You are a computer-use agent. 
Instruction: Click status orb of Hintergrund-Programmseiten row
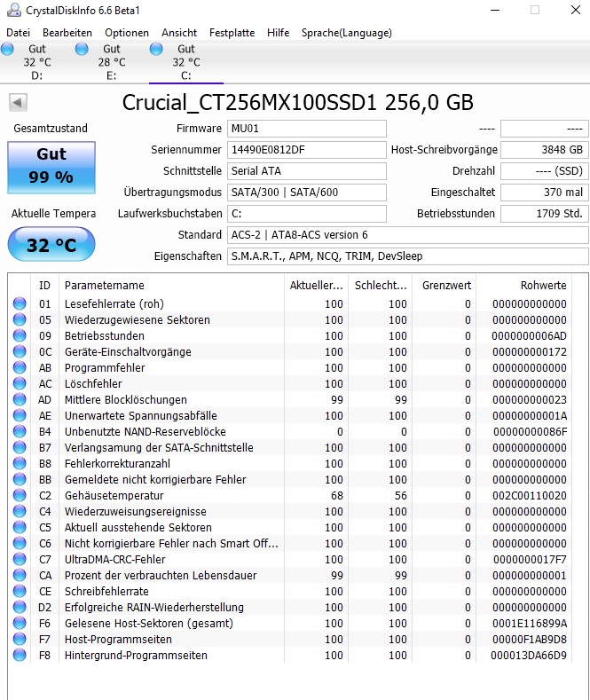(20, 655)
